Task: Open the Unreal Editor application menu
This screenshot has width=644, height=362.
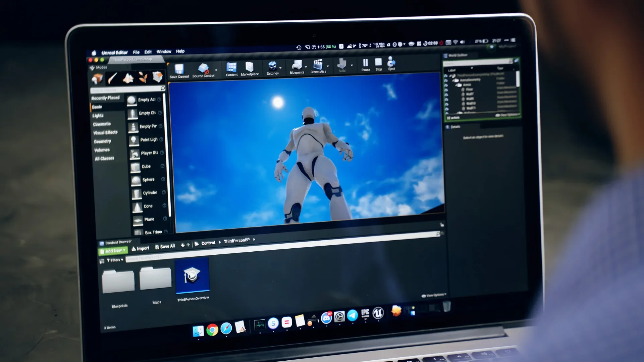Action: pos(115,53)
